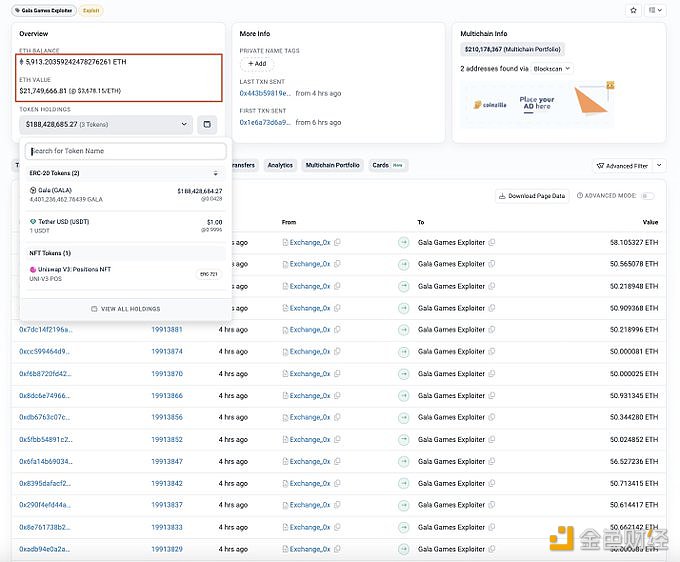Copy Gala Games Exploiter address in block 19913852 row

tap(491, 439)
